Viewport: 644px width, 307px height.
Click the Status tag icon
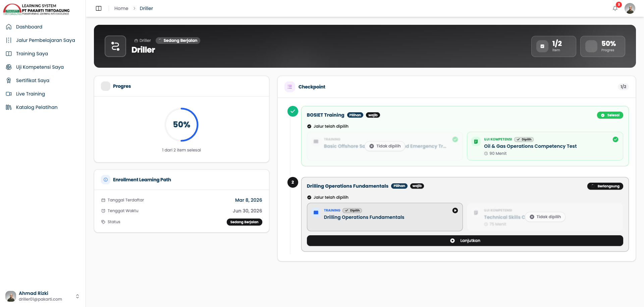coord(103,222)
